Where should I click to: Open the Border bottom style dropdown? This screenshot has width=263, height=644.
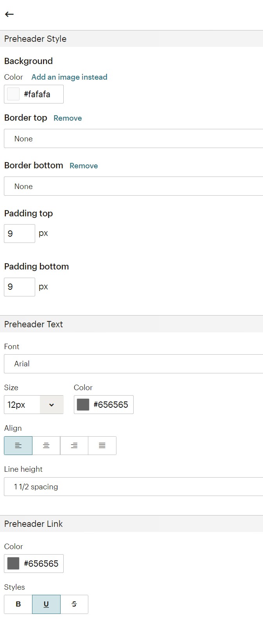point(133,186)
